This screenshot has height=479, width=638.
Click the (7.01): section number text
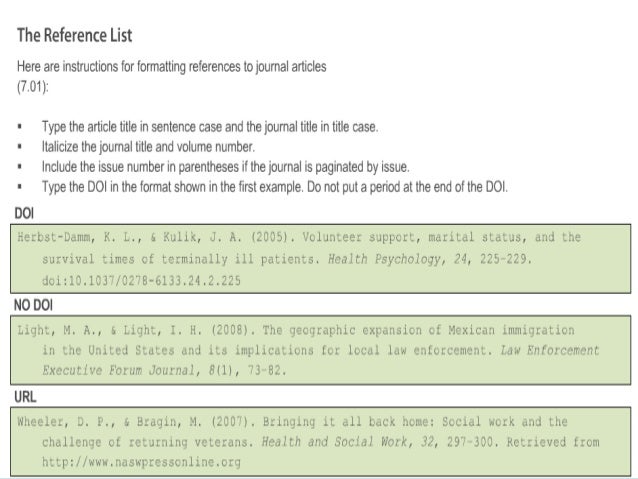click(x=33, y=87)
